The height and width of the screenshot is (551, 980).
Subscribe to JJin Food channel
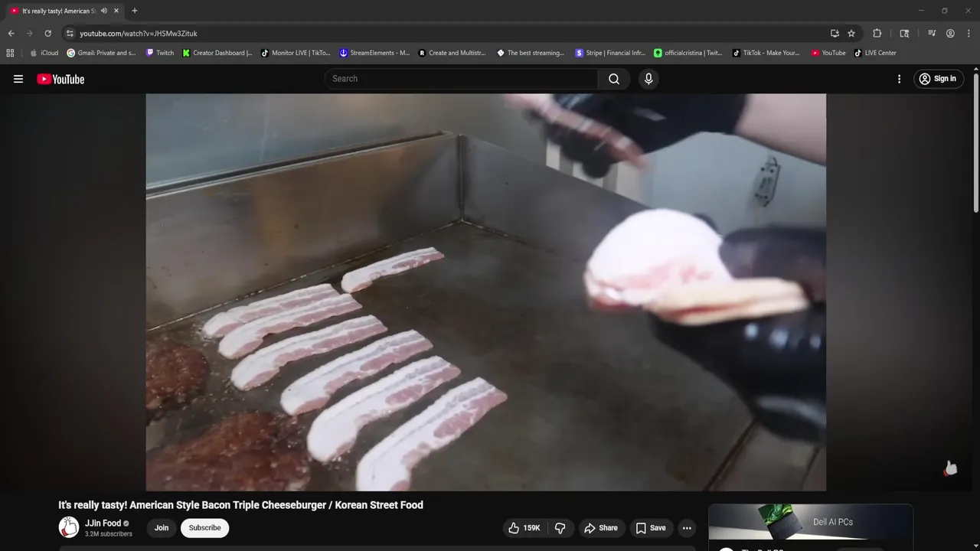pos(204,528)
